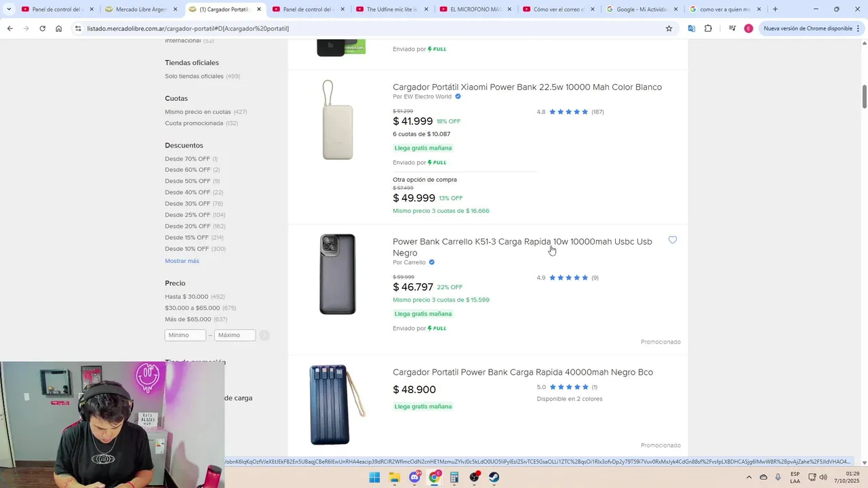Open the white Xiaomi power bank thumbnail
The width and height of the screenshot is (868, 488).
(337, 120)
